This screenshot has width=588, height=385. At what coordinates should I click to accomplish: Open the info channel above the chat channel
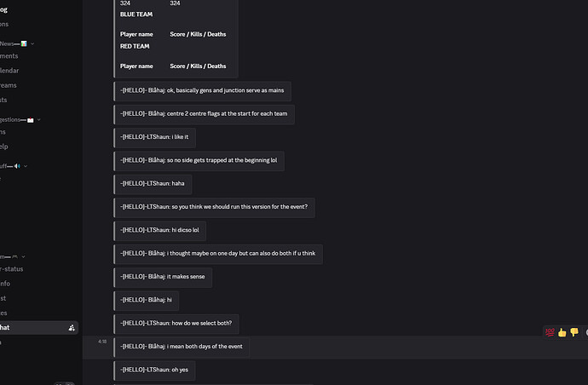(x=5, y=284)
